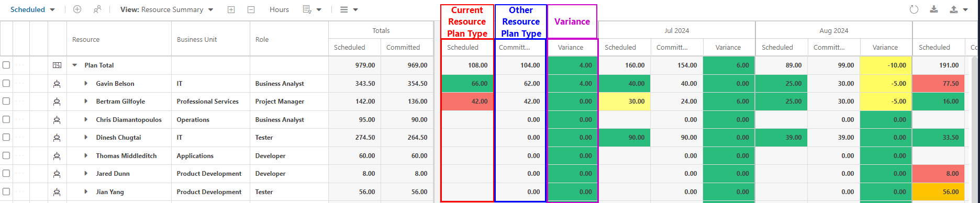Check the Jared Dunn row checkbox

point(6,174)
